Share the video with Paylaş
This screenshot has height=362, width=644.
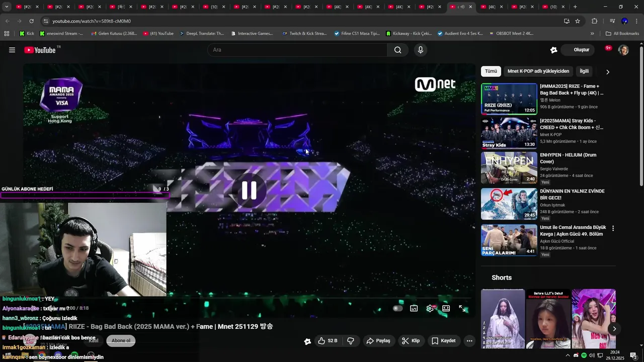378,341
